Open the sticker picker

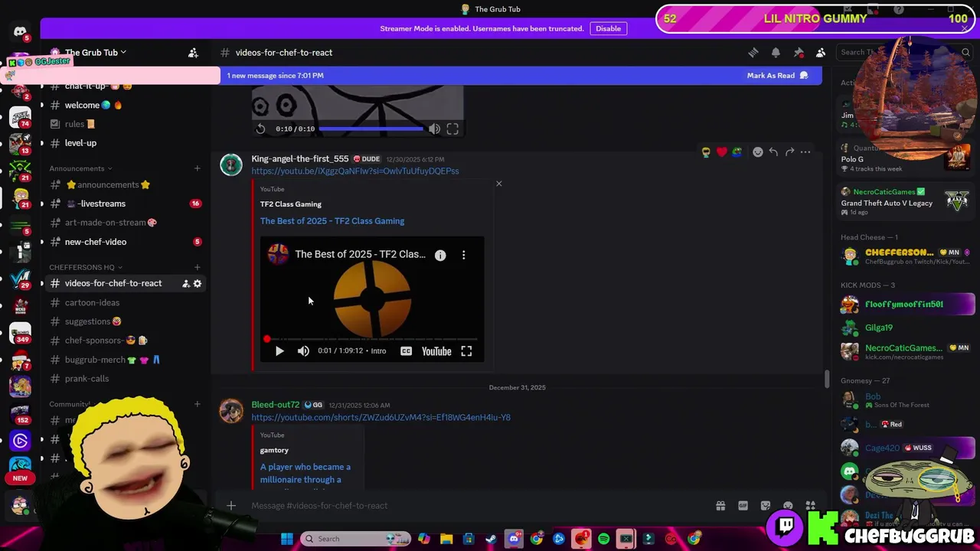766,505
